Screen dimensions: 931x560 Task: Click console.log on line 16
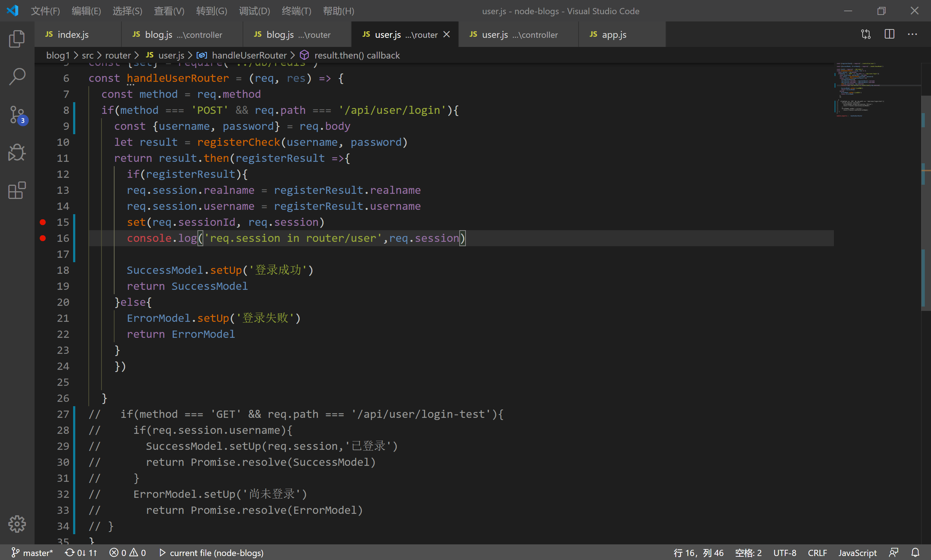(162, 238)
